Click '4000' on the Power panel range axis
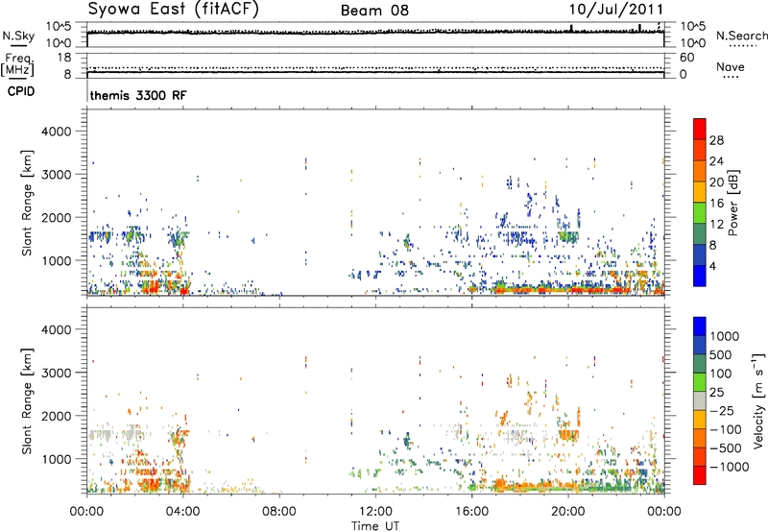768x532 pixels. click(x=56, y=132)
